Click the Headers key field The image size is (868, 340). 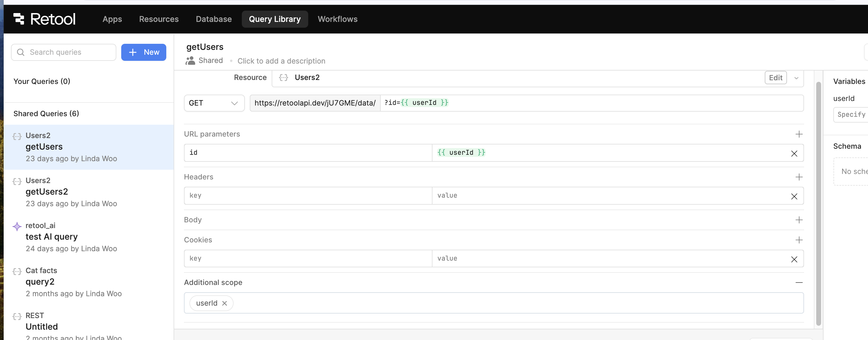pos(308,196)
